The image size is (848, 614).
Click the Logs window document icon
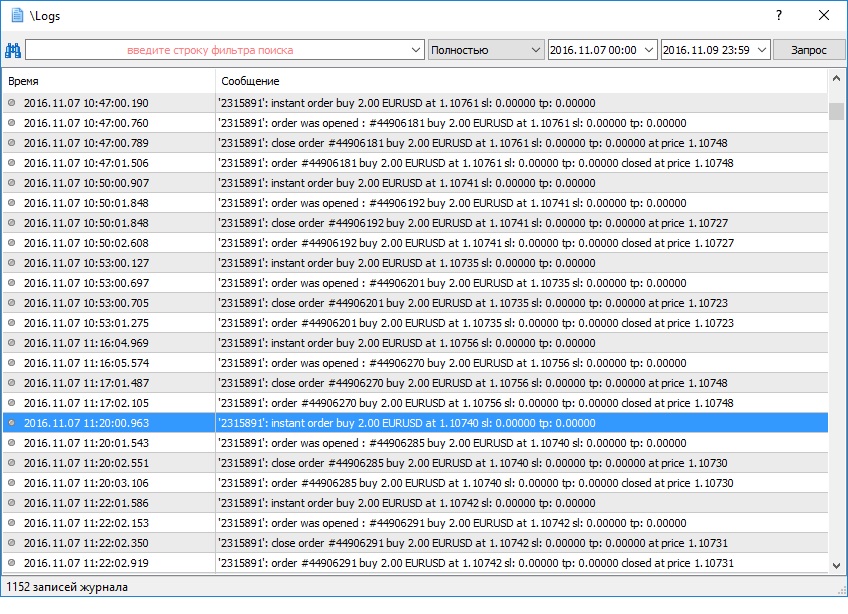click(17, 15)
